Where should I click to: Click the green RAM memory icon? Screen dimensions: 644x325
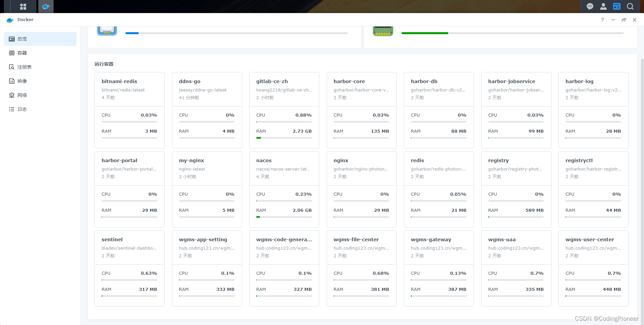click(x=383, y=31)
